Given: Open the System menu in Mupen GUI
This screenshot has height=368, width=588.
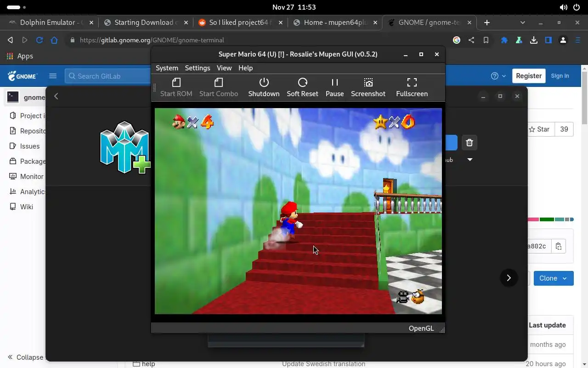Looking at the screenshot, I should 167,68.
